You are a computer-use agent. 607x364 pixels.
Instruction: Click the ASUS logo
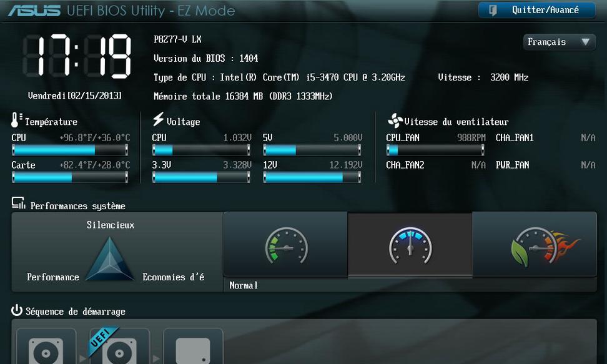[34, 11]
